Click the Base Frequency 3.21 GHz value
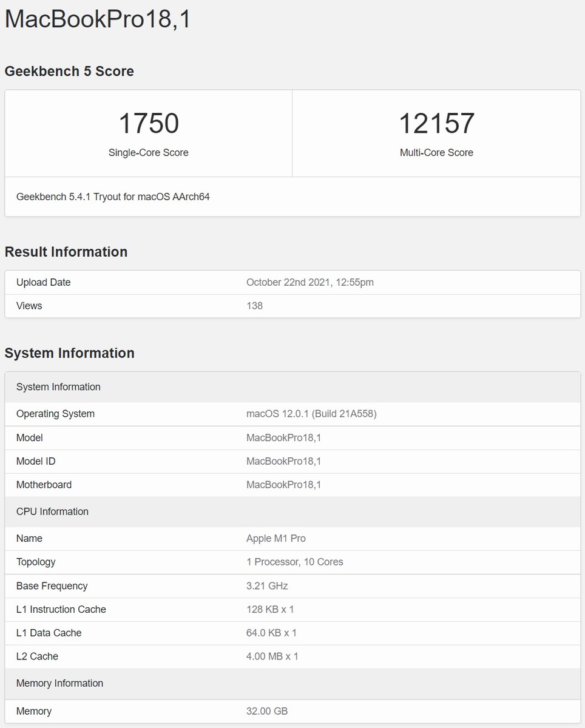585x728 pixels. 267,586
